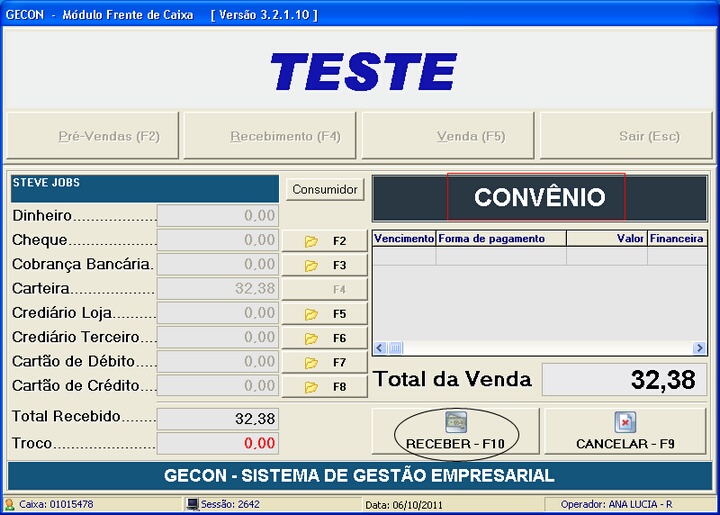Click the money icon above RECEBER - F10
Viewport: 720px width, 515px height.
click(456, 422)
